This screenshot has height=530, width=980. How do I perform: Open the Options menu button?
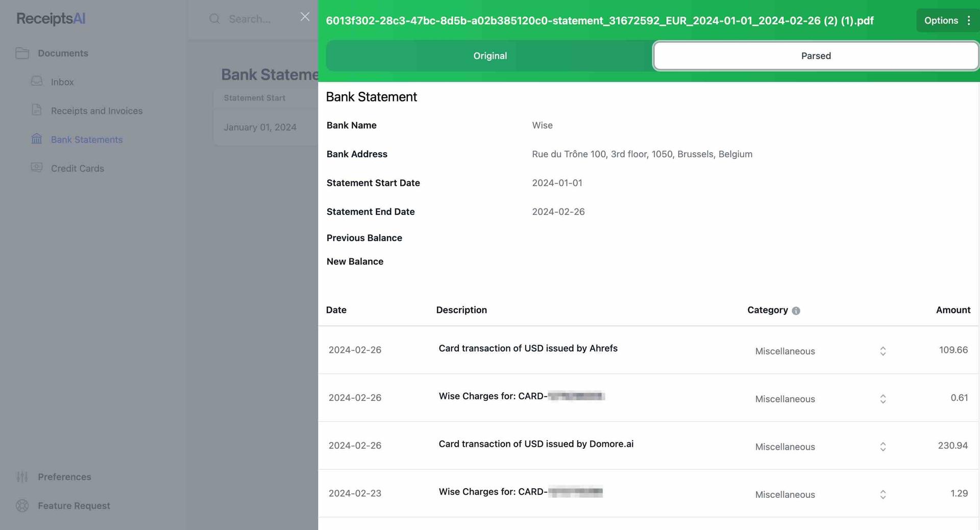coord(947,20)
